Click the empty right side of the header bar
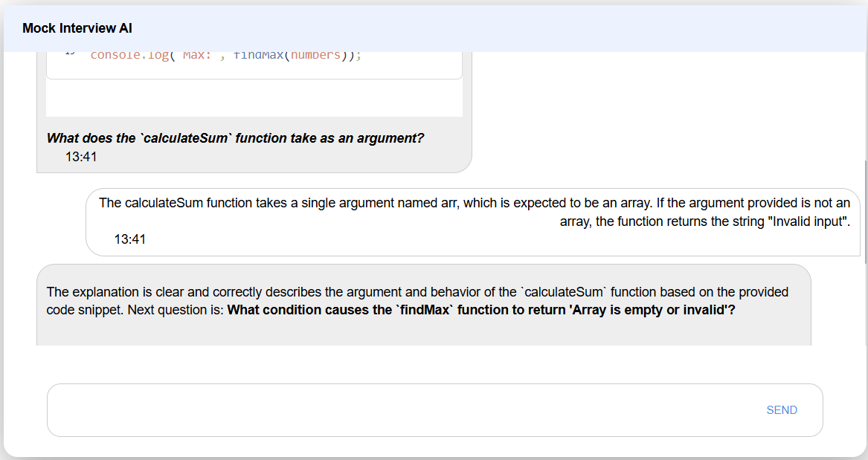 tap(595, 28)
